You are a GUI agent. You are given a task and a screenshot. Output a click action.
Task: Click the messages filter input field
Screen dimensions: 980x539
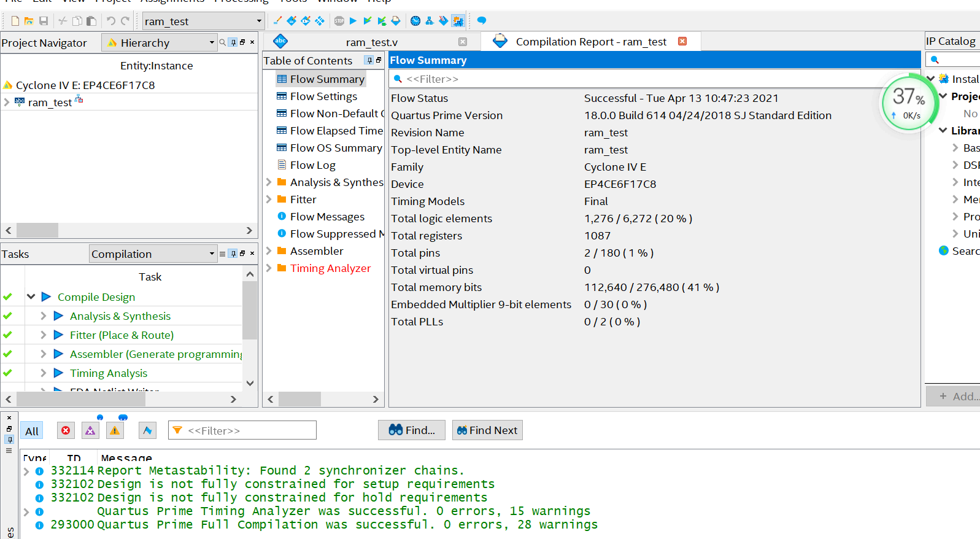(x=242, y=430)
